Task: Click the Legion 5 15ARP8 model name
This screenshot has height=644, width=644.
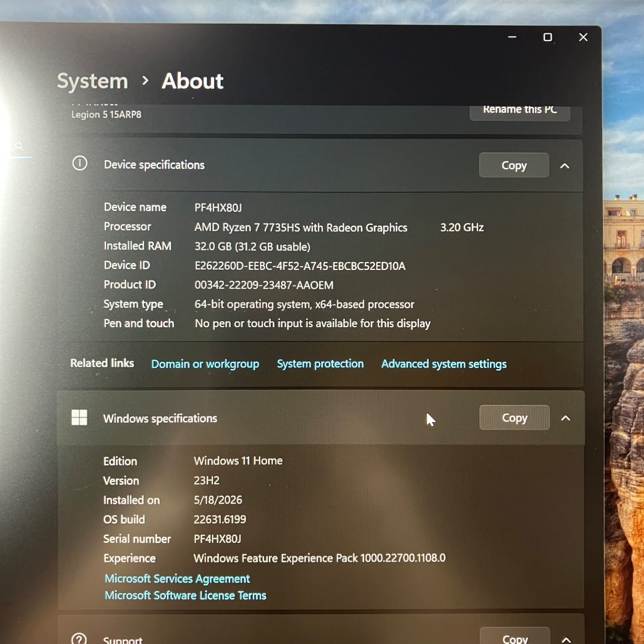Action: 106,115
